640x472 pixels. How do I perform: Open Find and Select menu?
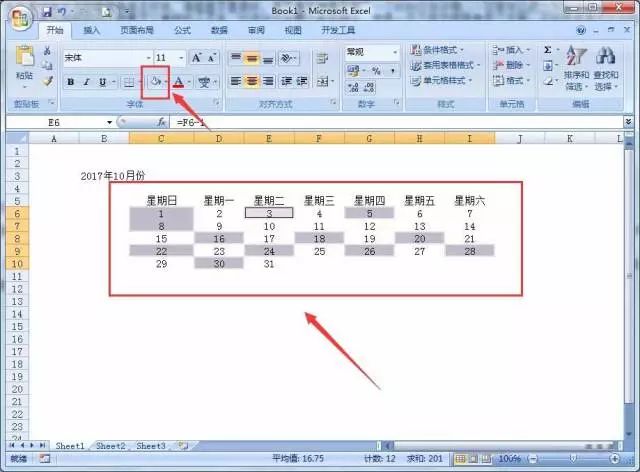point(606,68)
